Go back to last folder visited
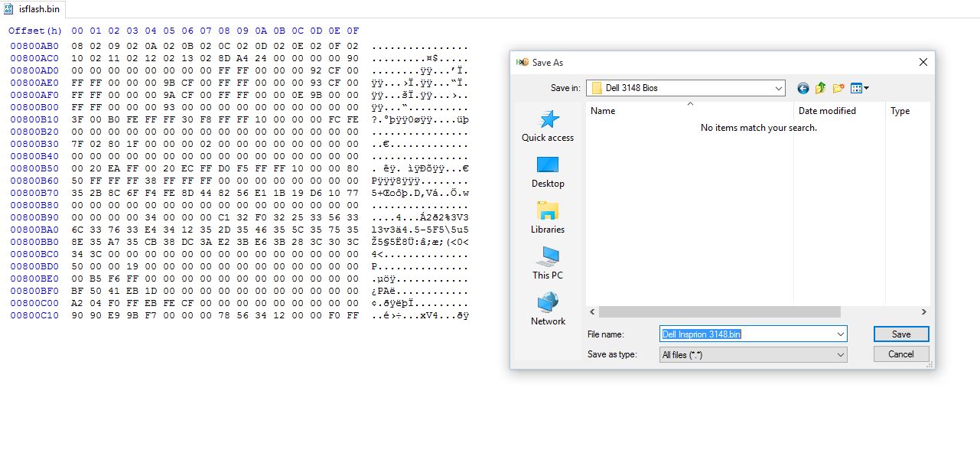Screen dimensions: 980x453 pyautogui.click(x=803, y=88)
